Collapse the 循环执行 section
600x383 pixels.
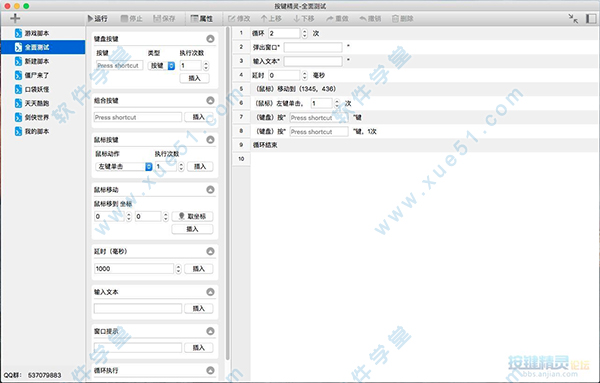coord(210,370)
